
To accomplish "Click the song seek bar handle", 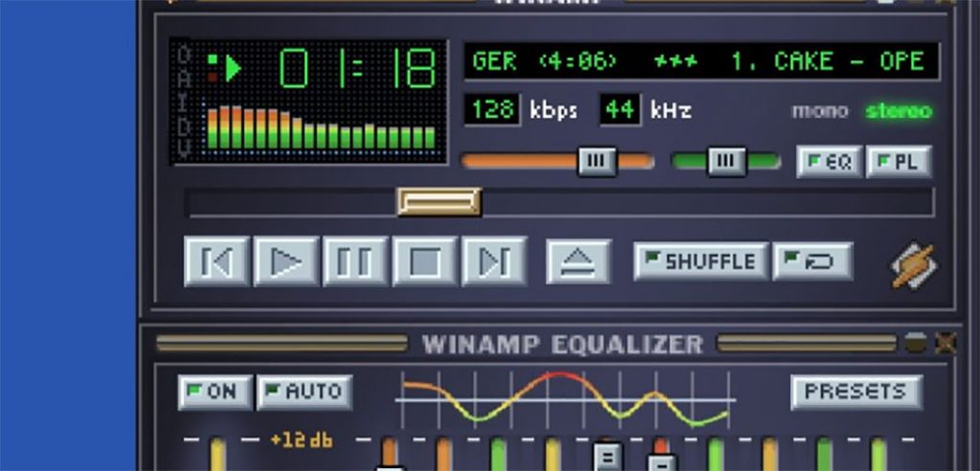I will pyautogui.click(x=440, y=202).
